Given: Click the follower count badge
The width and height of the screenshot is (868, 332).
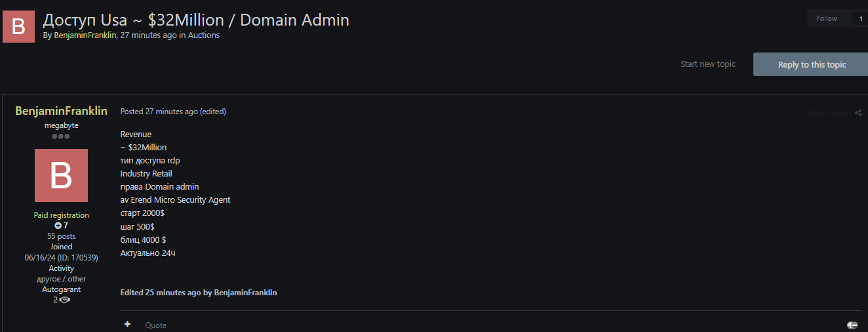Looking at the screenshot, I should (x=860, y=18).
